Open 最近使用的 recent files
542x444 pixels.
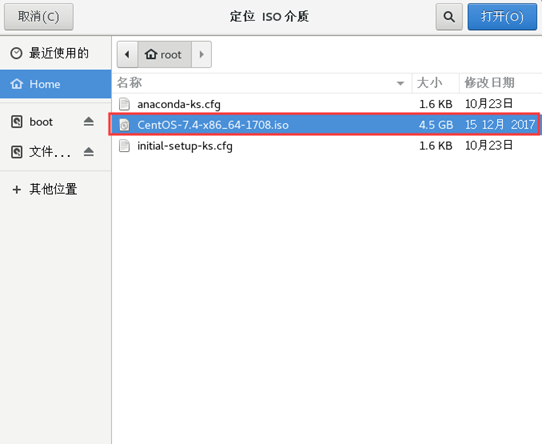tap(55, 53)
